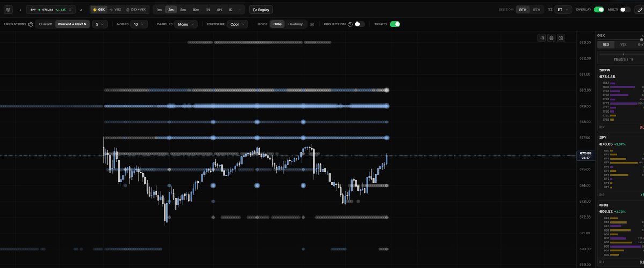Open the Exposure Cool dropdown
Screen dimensions: 644x268
[238, 24]
